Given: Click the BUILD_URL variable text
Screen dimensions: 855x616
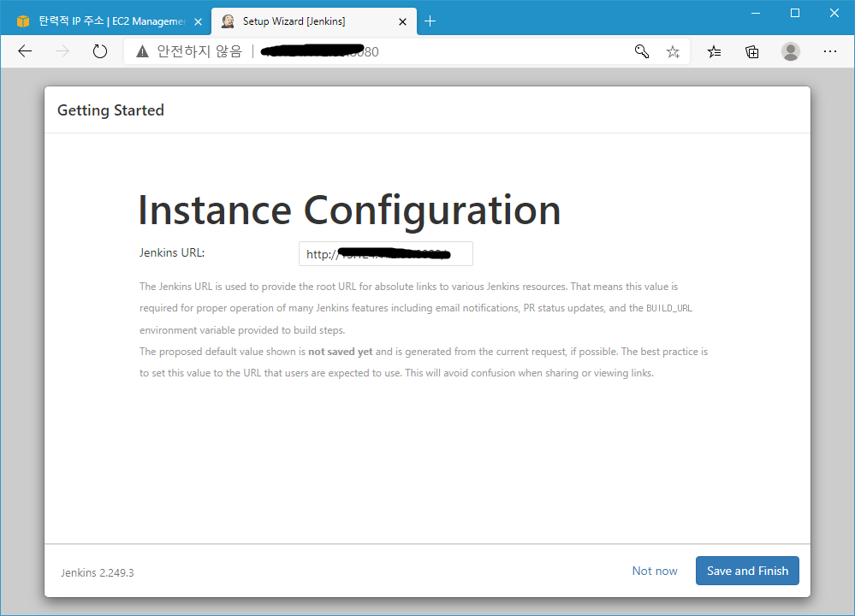Looking at the screenshot, I should tap(669, 309).
